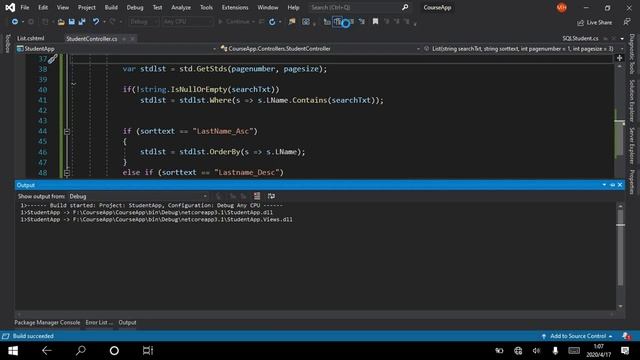The height and width of the screenshot is (360, 640).
Task: Switch to the Error List tab
Action: point(99,322)
